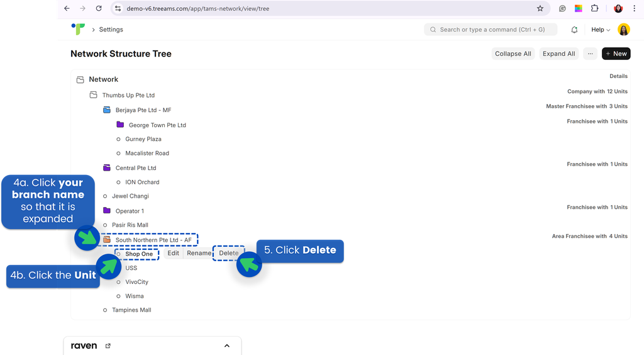
Task: Open the Chrome profile avatar
Action: (618, 8)
